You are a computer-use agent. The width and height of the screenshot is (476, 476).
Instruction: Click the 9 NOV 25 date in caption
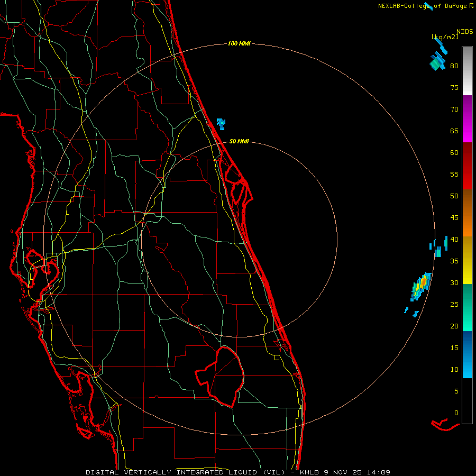[x=344, y=472]
